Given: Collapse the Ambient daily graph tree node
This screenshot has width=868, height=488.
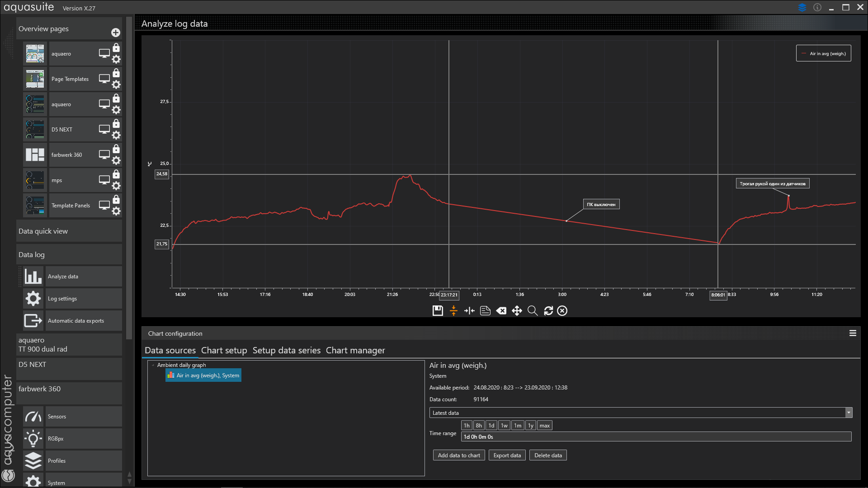Looking at the screenshot, I should (x=153, y=365).
